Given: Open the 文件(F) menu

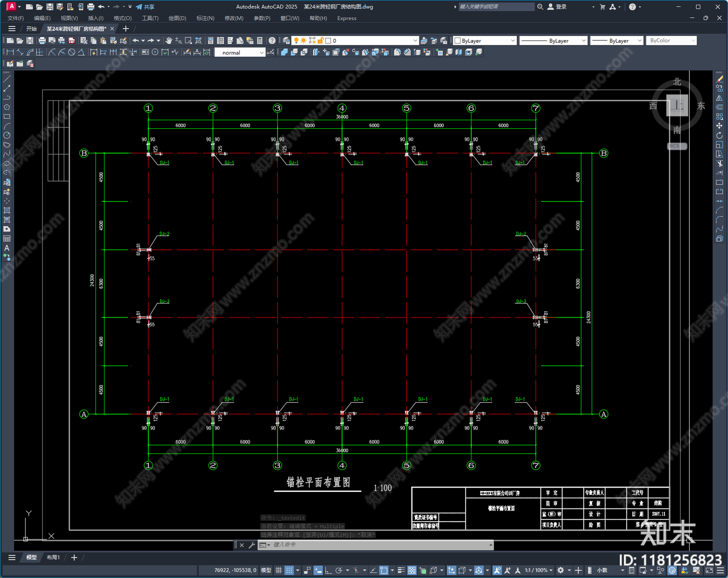Looking at the screenshot, I should 15,18.
